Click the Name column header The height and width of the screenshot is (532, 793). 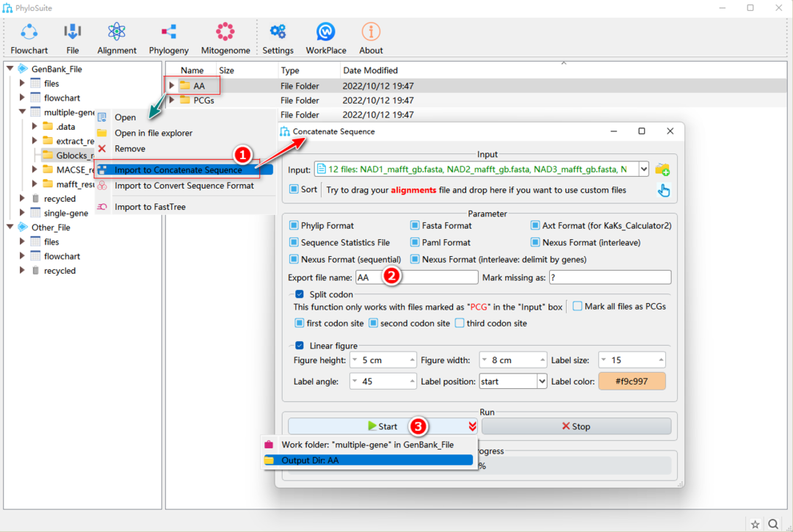click(x=192, y=70)
